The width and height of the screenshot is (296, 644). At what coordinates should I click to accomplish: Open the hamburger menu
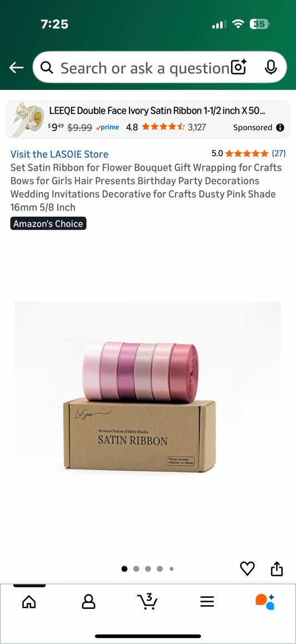click(x=207, y=602)
